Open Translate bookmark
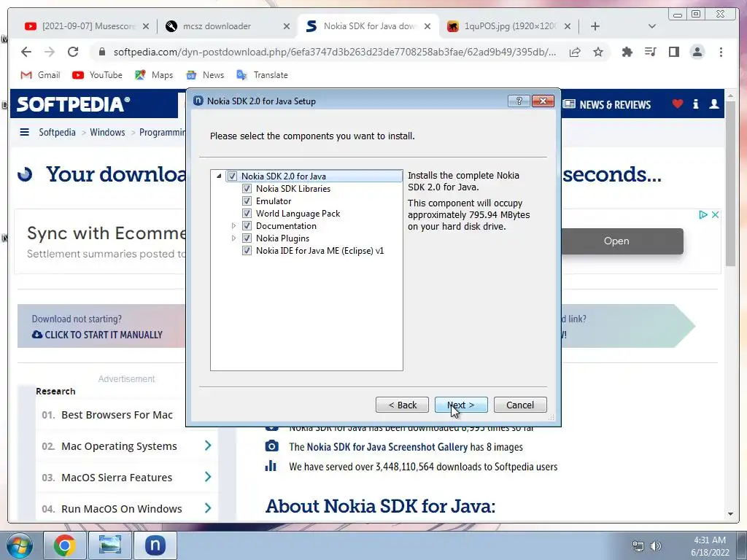This screenshot has width=747, height=560. [x=262, y=75]
